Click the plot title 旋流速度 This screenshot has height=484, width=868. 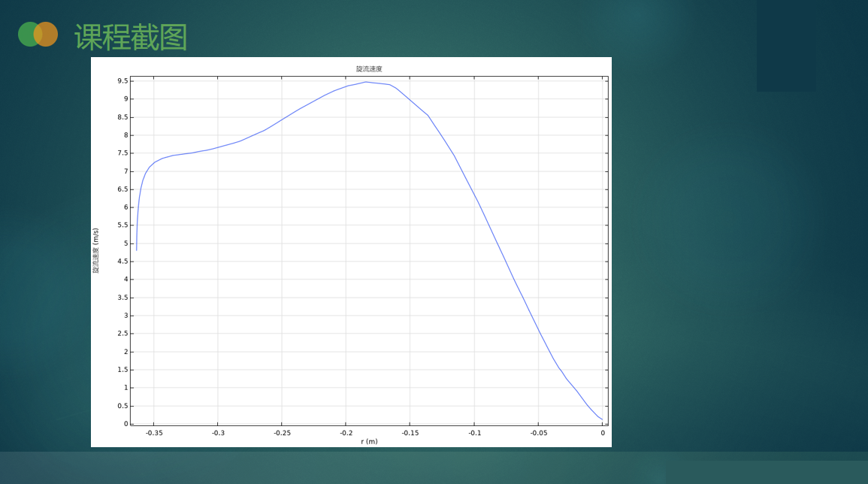(369, 68)
